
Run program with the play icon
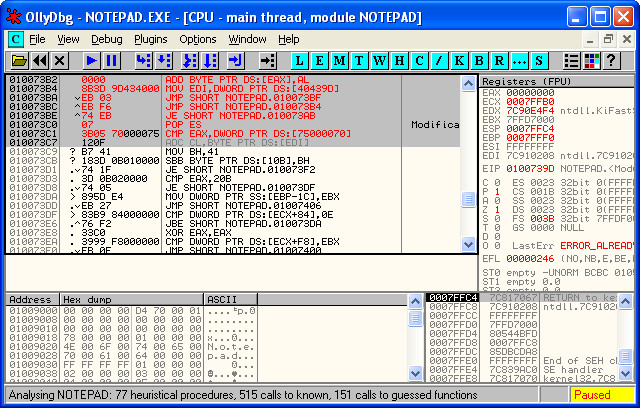click(92, 61)
